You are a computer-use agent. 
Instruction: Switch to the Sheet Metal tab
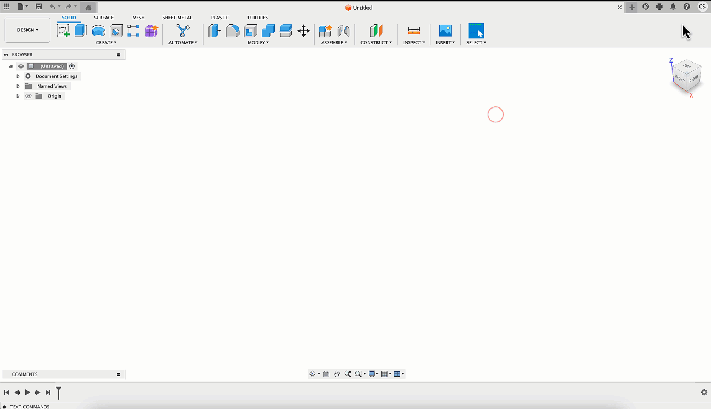click(x=177, y=17)
